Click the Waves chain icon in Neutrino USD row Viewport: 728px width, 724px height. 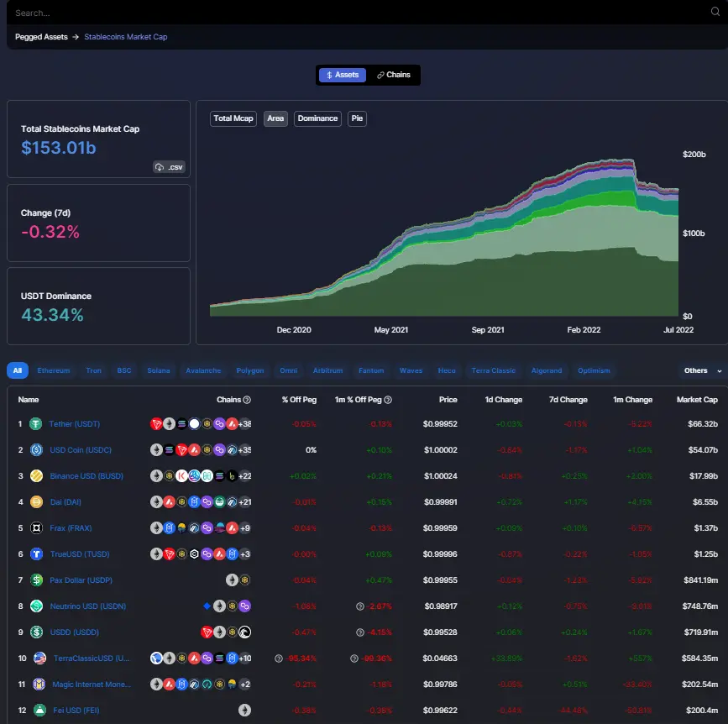pyautogui.click(x=207, y=606)
